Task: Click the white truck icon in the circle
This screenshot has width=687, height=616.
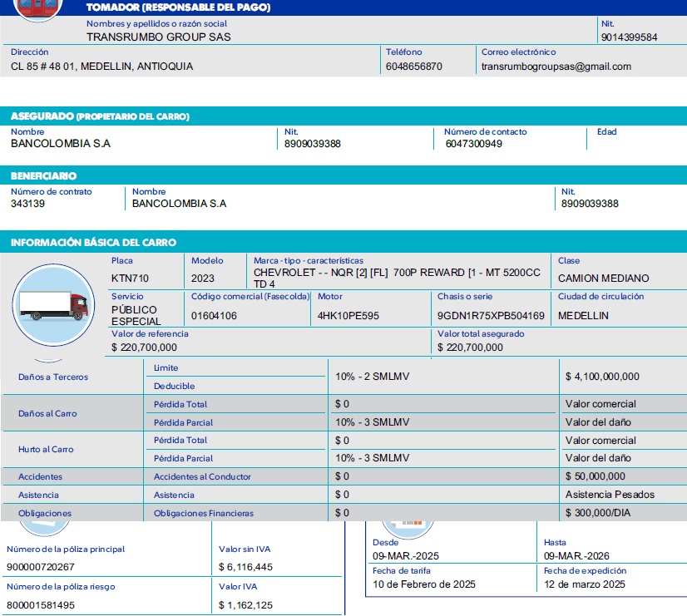Action: click(x=53, y=305)
